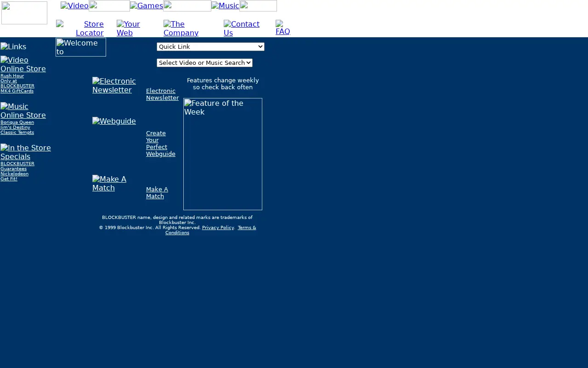The height and width of the screenshot is (368, 588).
Task: Click the Links header image
Action: point(13,47)
